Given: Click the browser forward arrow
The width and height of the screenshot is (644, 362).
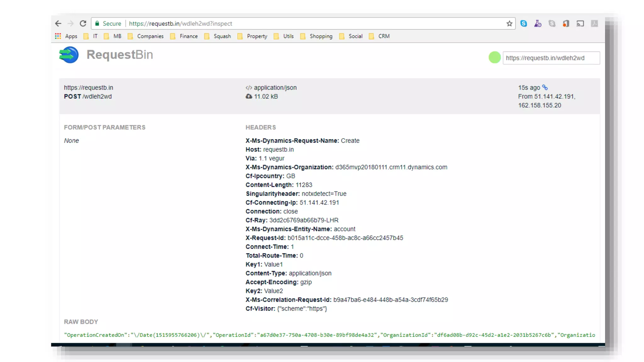Looking at the screenshot, I should point(70,24).
